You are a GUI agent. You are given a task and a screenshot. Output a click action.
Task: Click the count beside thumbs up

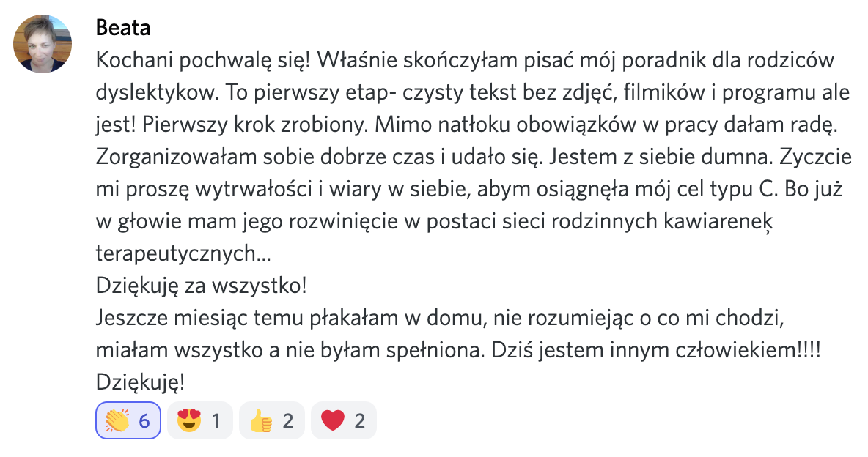point(288,420)
